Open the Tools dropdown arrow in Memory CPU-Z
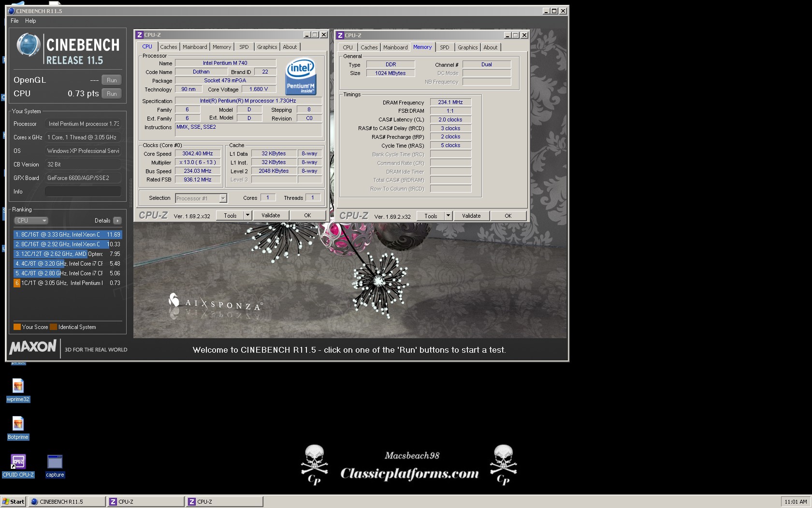The height and width of the screenshot is (508, 812). tap(448, 216)
